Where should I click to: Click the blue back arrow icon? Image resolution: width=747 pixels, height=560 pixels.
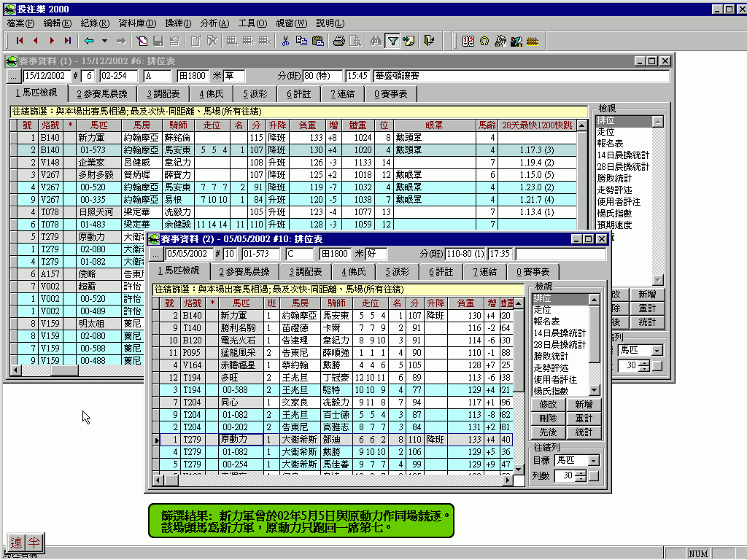(89, 41)
